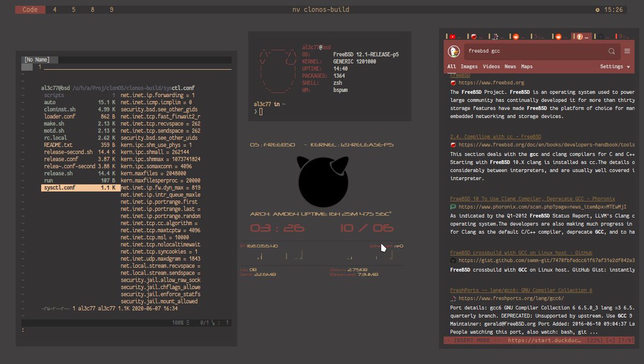
Task: Open the Phoronix Clang Compiler article link
Action: pyautogui.click(x=532, y=199)
